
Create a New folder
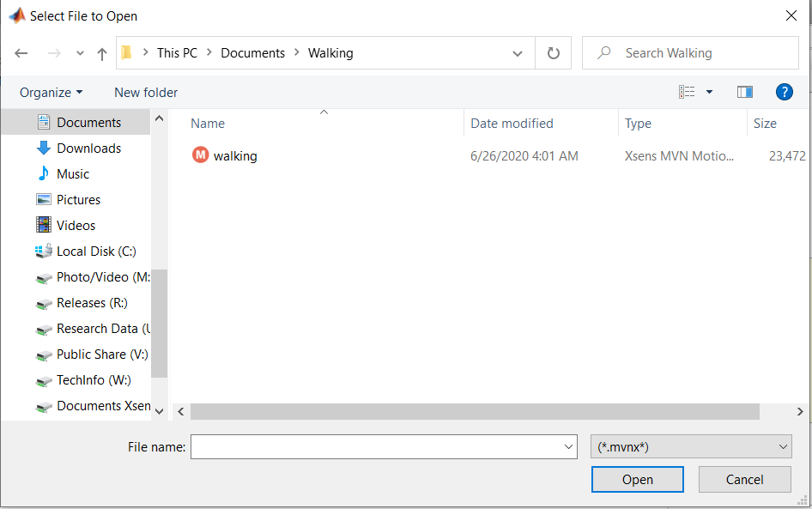pyautogui.click(x=144, y=92)
